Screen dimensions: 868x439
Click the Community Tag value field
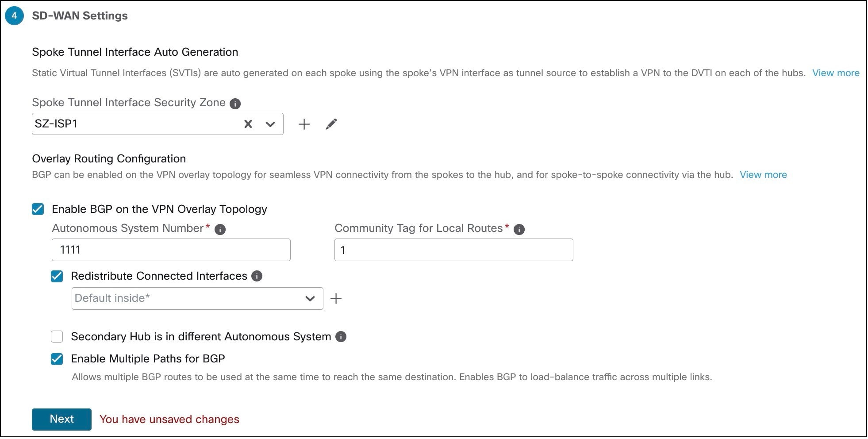click(x=453, y=250)
